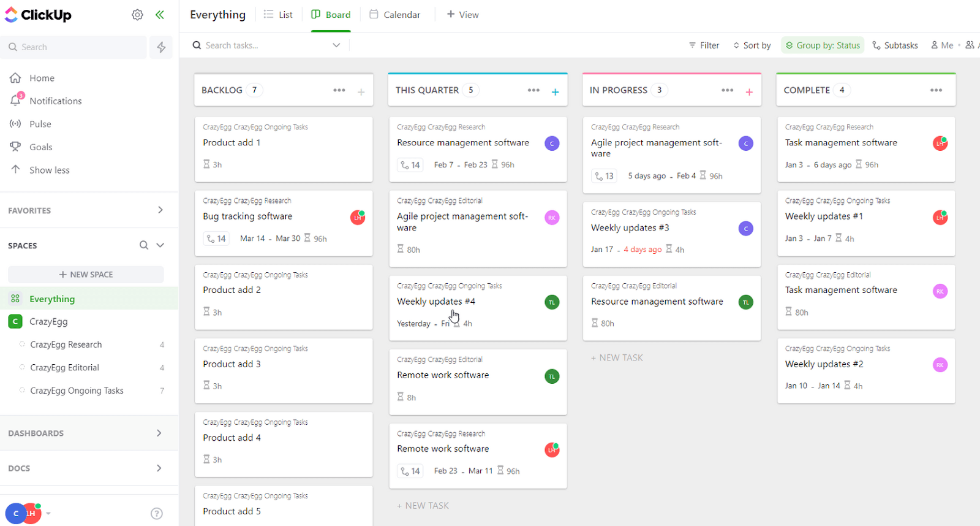Viewport: 980px width, 526px height.
Task: Click Show less to collapse navigation
Action: (x=40, y=170)
